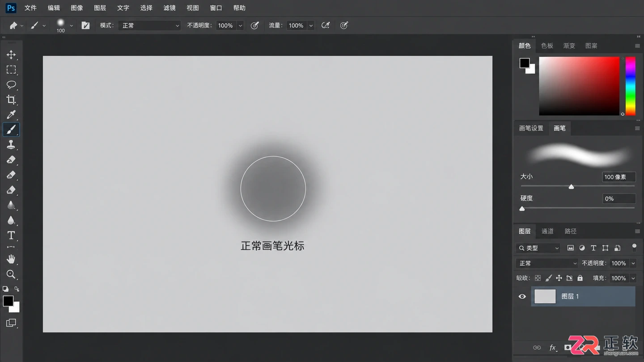
Task: Switch to the 渐变 tab
Action: 569,46
